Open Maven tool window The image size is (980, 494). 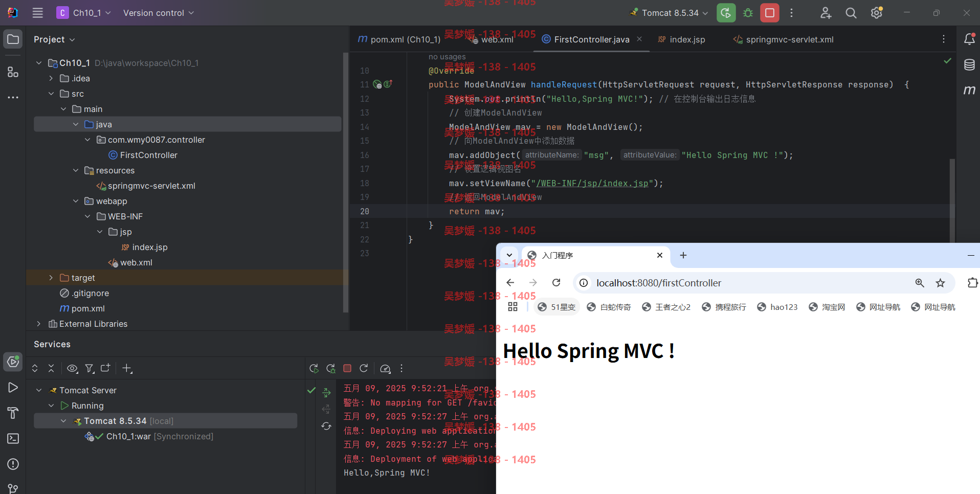[969, 90]
